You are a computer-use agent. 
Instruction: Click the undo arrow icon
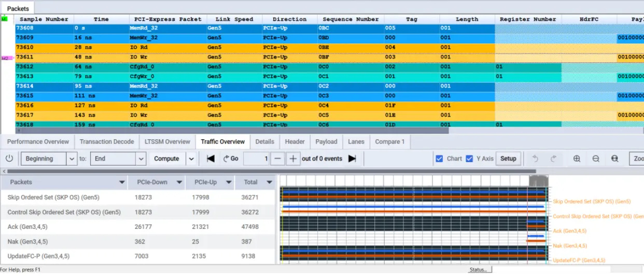536,158
